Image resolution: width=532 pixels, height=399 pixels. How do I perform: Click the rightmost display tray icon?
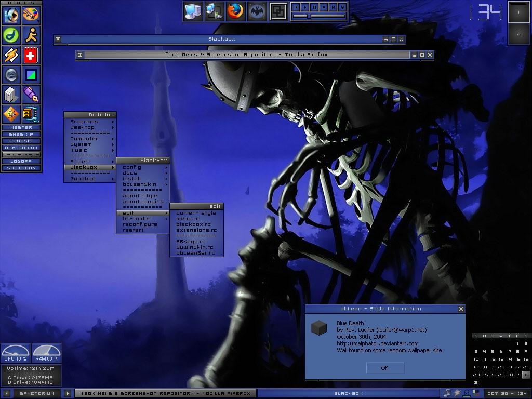click(x=476, y=393)
